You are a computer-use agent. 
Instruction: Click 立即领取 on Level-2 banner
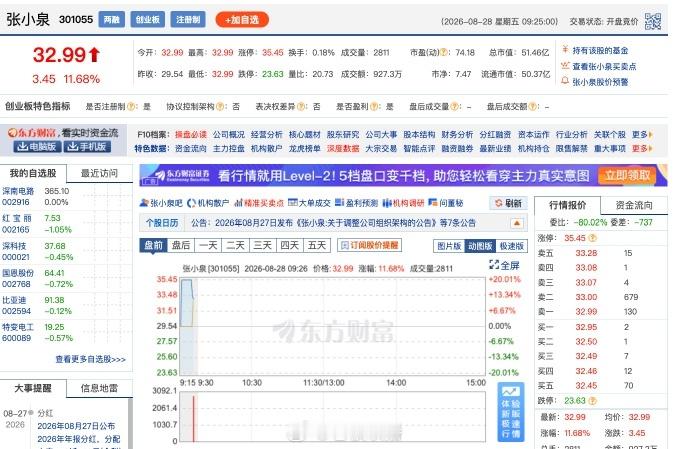(x=628, y=176)
